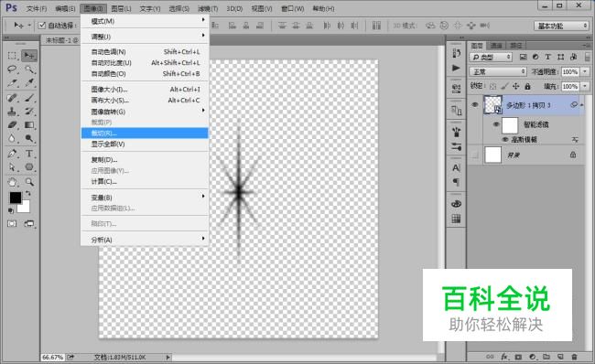This screenshot has width=595, height=364.
Task: Toggle the layer filtering switch
Action: (588, 57)
